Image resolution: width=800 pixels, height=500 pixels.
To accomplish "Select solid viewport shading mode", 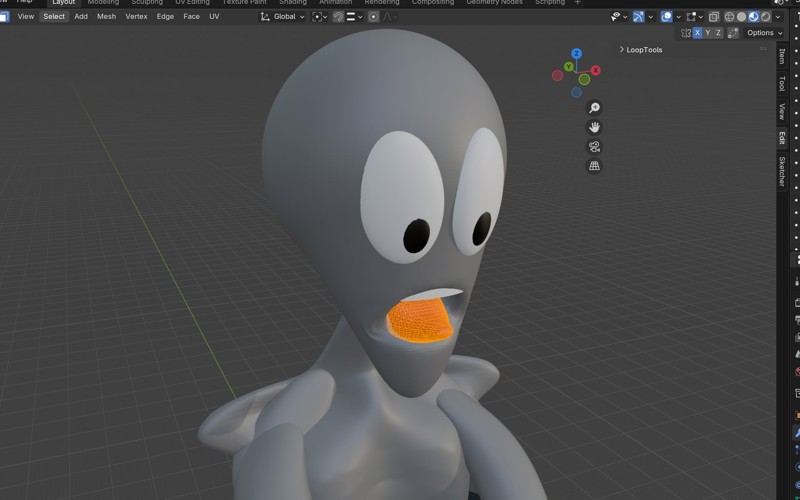I will click(x=741, y=17).
